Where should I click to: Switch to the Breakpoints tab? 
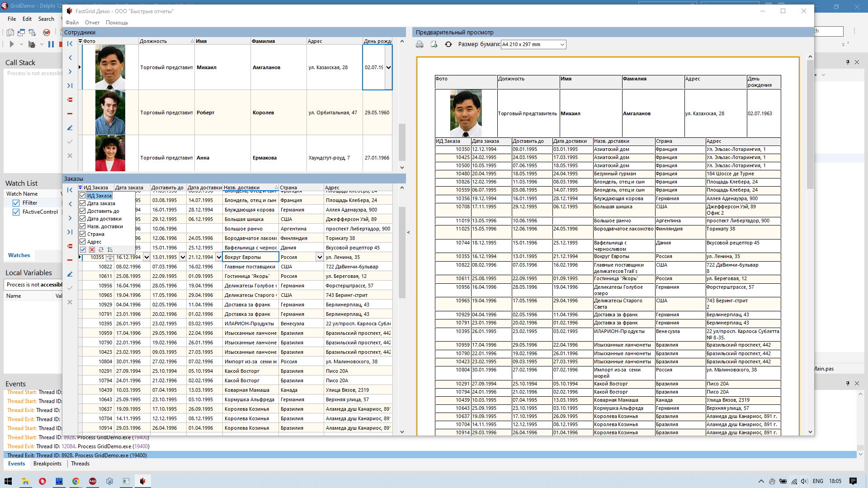click(47, 464)
